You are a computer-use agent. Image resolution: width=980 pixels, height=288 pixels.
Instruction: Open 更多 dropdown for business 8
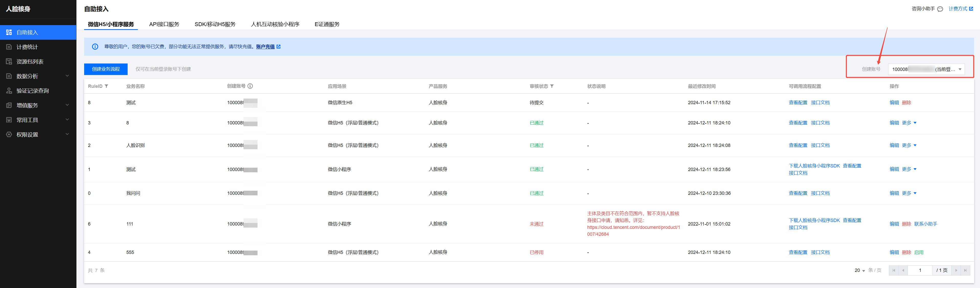[x=909, y=123]
